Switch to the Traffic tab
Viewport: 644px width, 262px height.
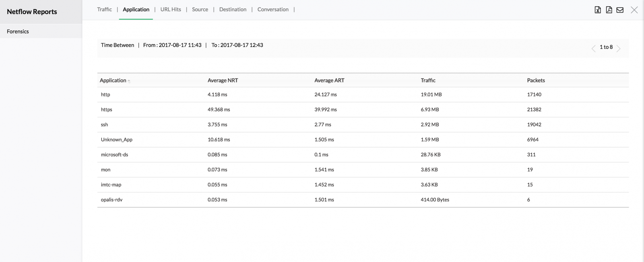pyautogui.click(x=104, y=10)
